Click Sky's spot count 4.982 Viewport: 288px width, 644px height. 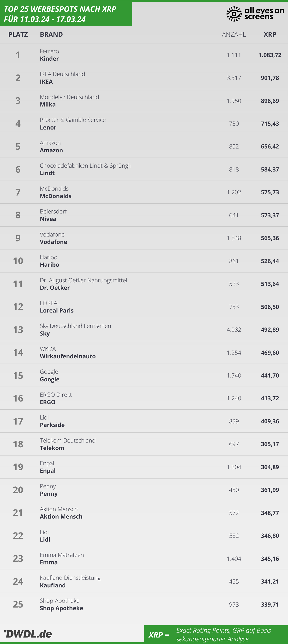click(x=234, y=330)
